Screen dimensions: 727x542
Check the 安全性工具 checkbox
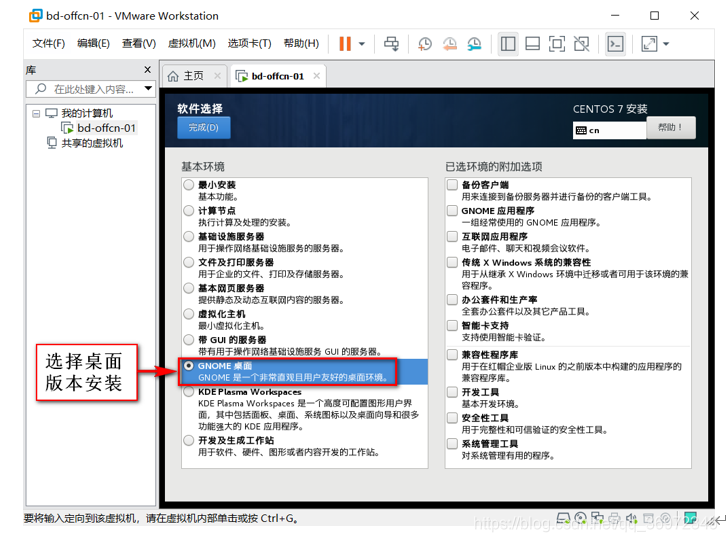pos(453,418)
